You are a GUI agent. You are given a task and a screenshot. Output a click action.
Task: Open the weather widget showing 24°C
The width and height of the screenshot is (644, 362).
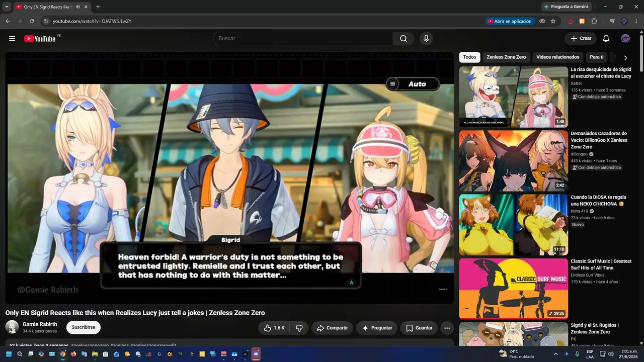tap(516, 354)
